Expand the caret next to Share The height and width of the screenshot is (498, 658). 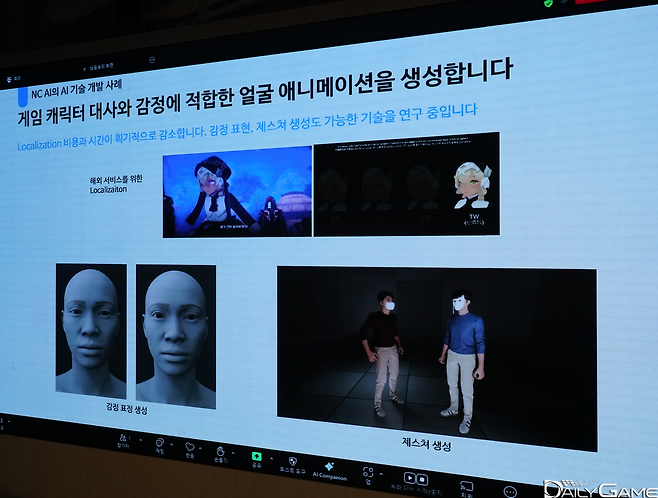(271, 458)
